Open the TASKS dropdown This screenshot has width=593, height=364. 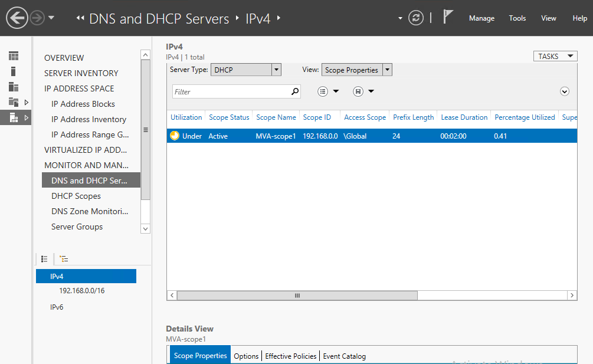[x=555, y=56]
